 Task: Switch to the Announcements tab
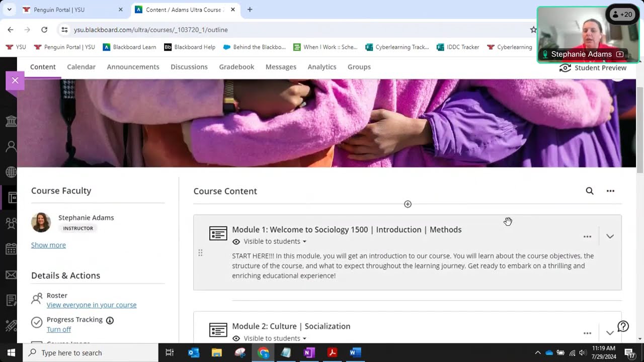pos(133,67)
